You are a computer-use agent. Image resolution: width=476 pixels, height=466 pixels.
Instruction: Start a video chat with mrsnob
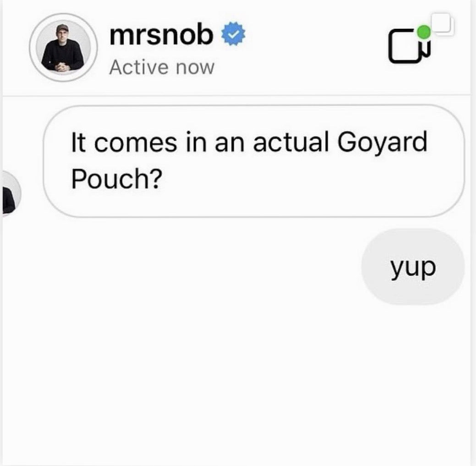407,46
